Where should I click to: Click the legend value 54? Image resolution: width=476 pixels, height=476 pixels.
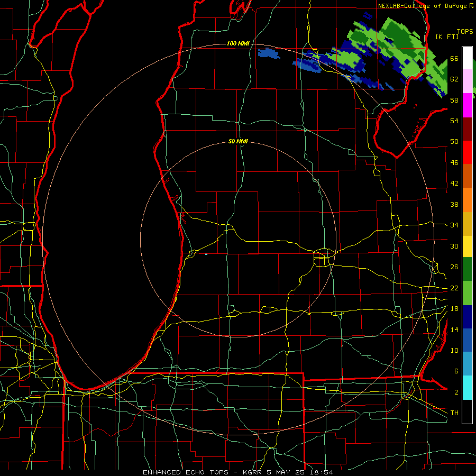point(454,121)
